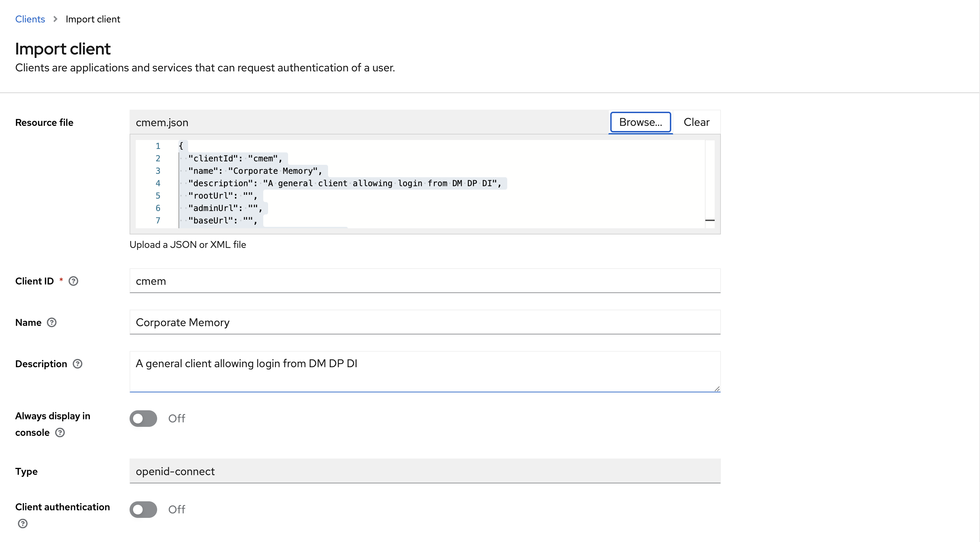
Task: Select the Import client breadcrumb item
Action: click(x=92, y=19)
